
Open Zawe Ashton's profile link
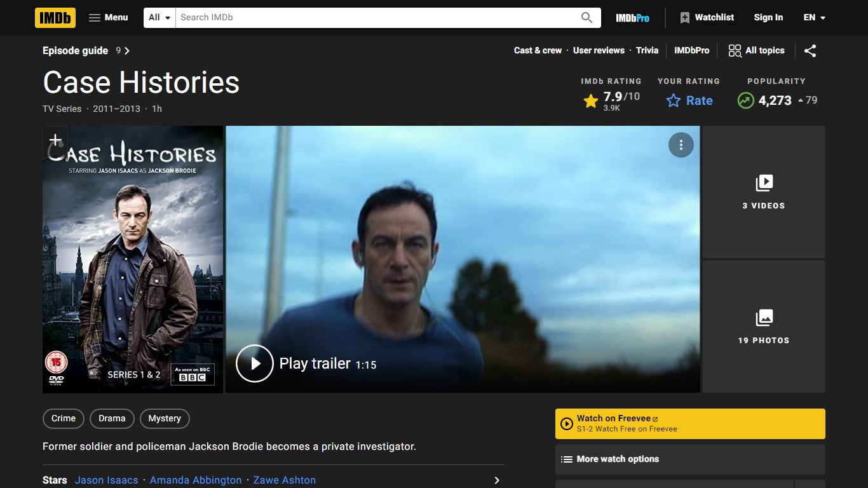click(x=285, y=480)
